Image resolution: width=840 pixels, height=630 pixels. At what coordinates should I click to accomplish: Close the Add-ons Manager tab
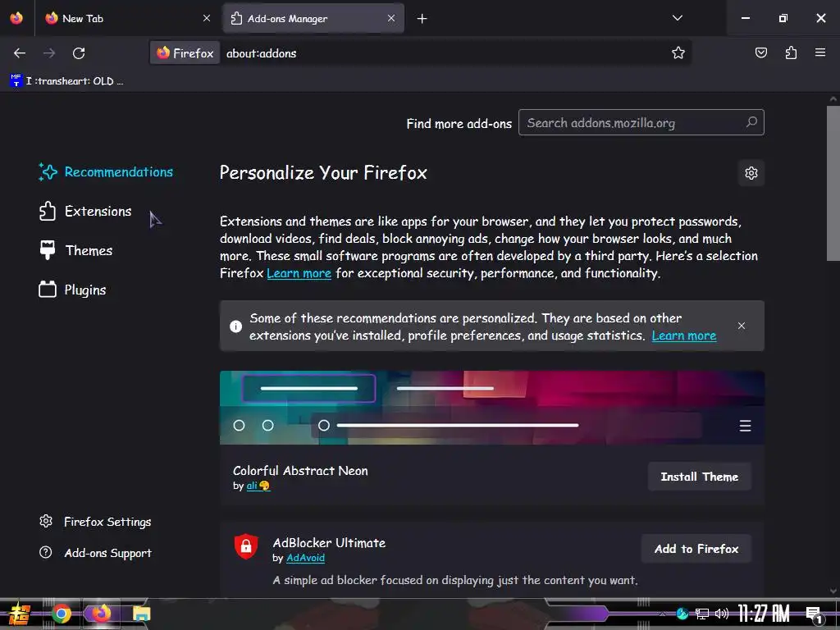point(391,18)
